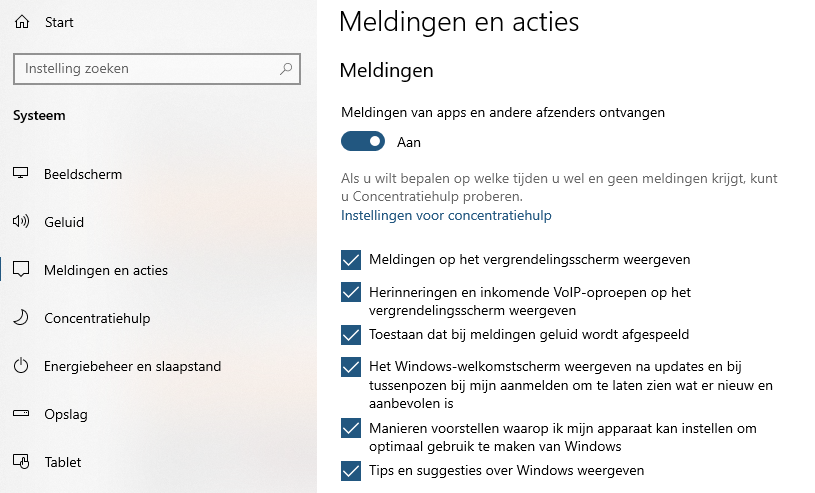Click the Meldingen en acties speech-bubble icon
This screenshot has width=815, height=493.
[21, 269]
